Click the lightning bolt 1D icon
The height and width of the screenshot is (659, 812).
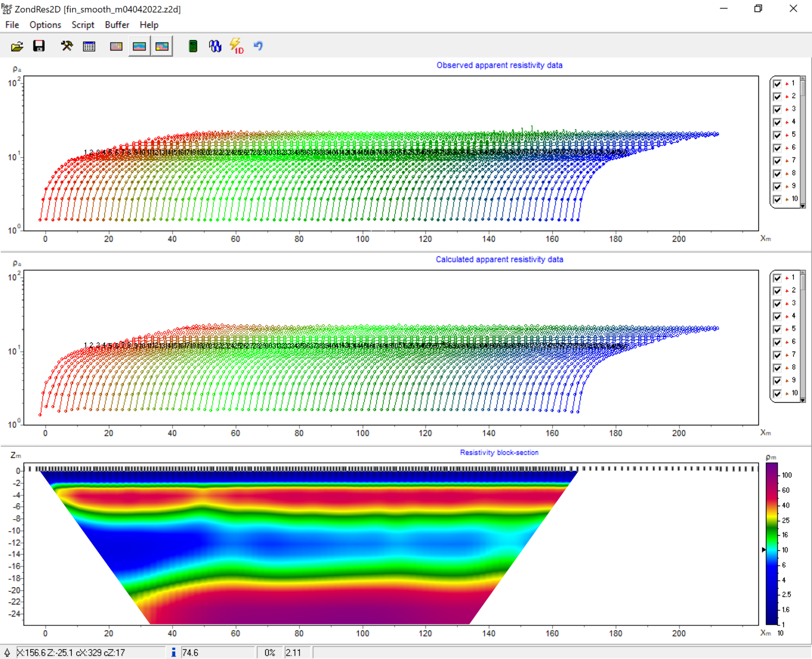237,46
